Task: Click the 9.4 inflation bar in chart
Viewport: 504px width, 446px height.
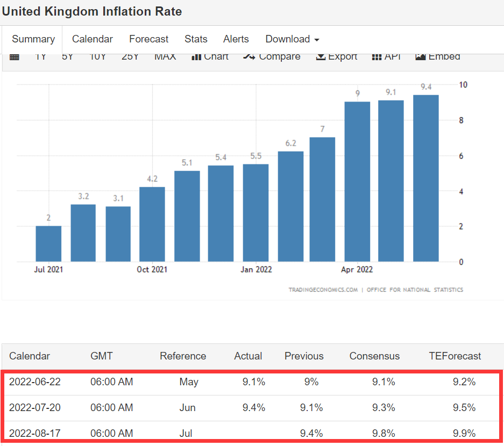Action: 425,178
